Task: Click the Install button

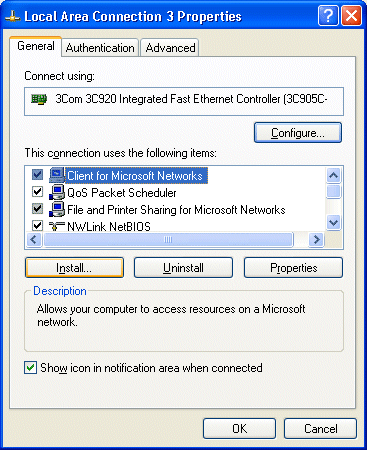Action: tap(74, 268)
